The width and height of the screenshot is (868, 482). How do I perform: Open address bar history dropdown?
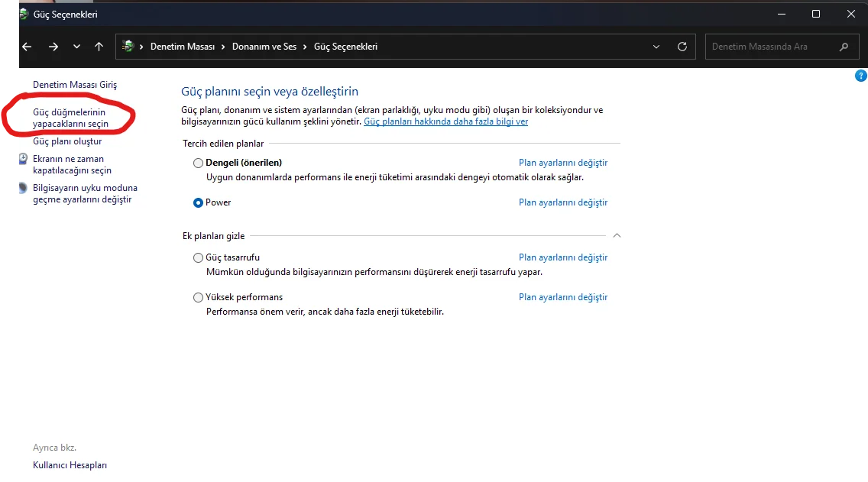[x=656, y=47]
